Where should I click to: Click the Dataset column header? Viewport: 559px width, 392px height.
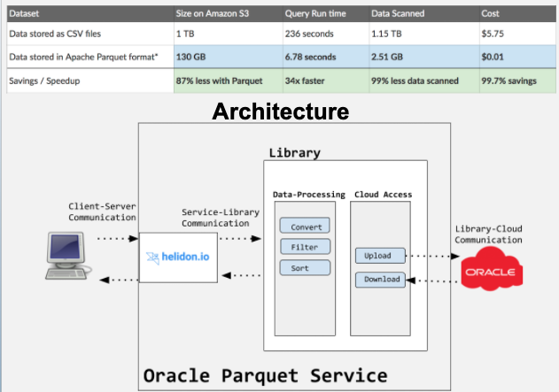click(x=90, y=13)
